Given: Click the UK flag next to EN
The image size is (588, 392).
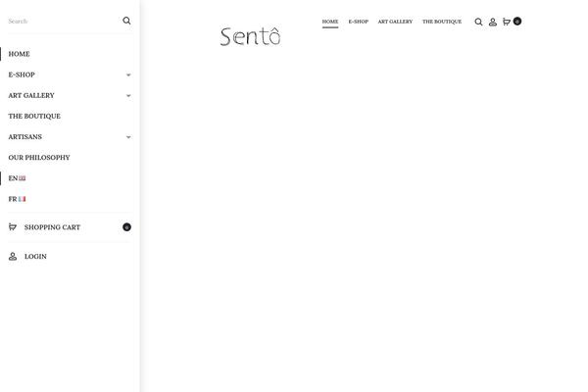Looking at the screenshot, I should pos(23,178).
